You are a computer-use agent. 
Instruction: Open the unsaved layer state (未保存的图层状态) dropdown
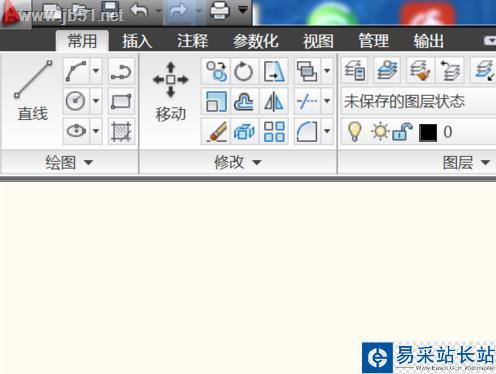(419, 101)
